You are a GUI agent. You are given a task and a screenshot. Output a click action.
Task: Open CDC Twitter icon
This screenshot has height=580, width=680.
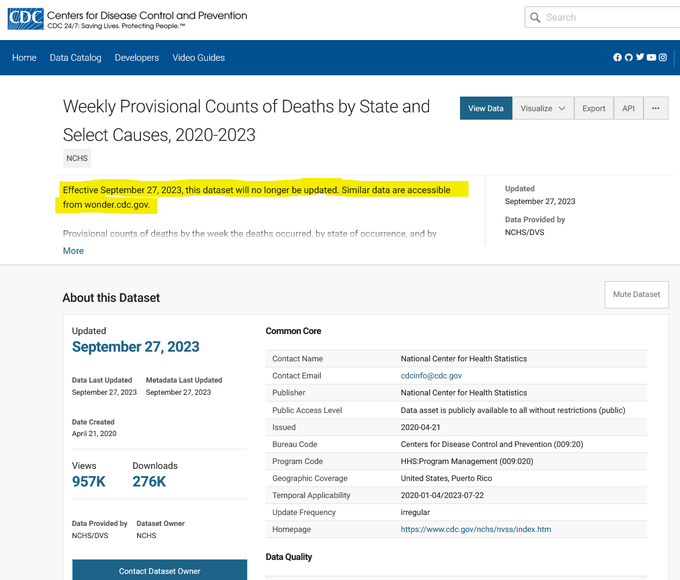640,57
